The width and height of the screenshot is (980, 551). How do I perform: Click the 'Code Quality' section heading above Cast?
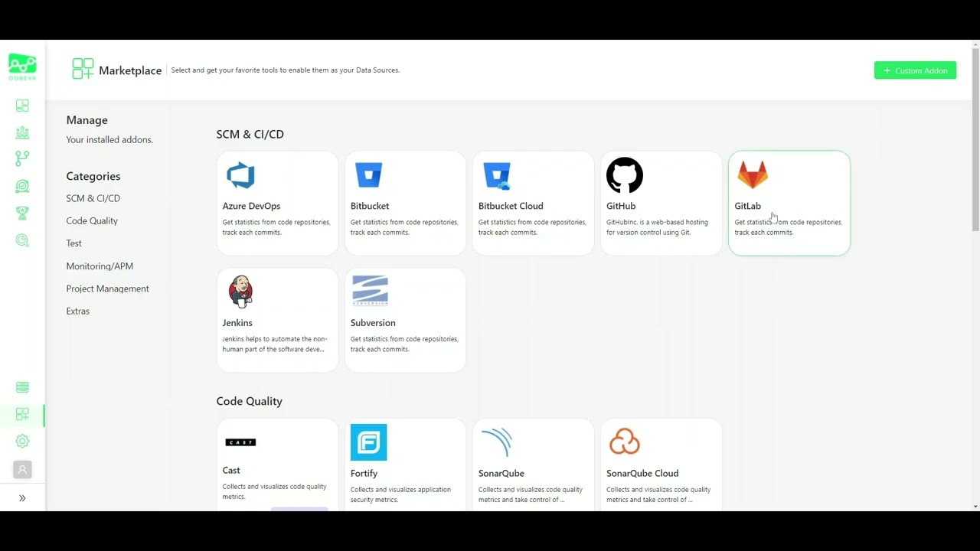point(249,402)
